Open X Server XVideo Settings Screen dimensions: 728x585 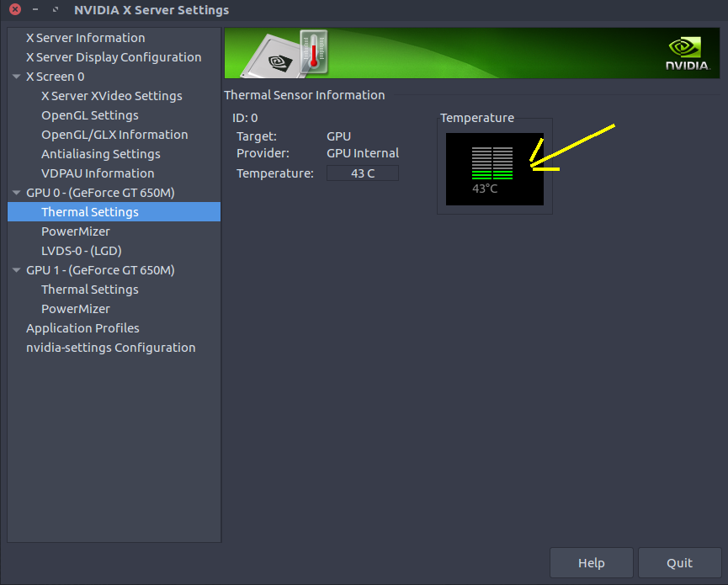[x=111, y=96]
